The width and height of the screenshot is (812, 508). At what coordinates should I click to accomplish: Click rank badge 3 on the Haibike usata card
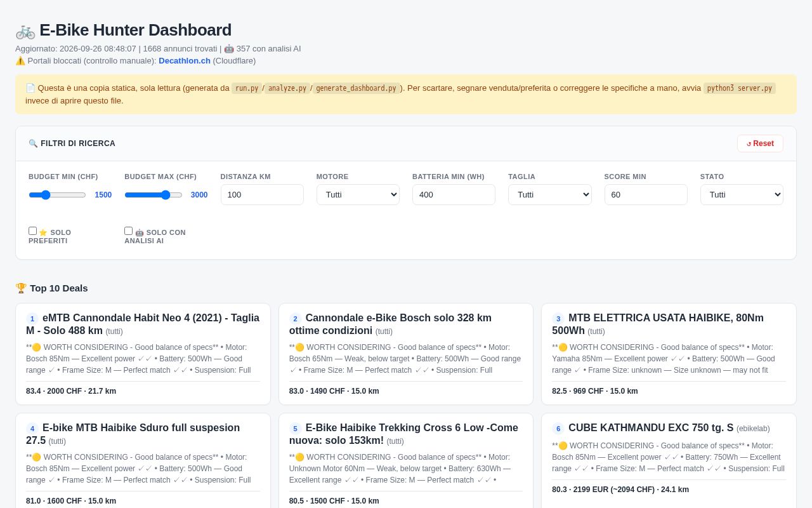click(558, 319)
